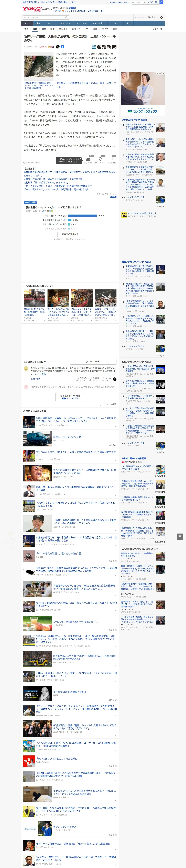Viewport: 186px width, 868px height.
Task: Open the みんなの意見 badge
Action: pos(30,203)
